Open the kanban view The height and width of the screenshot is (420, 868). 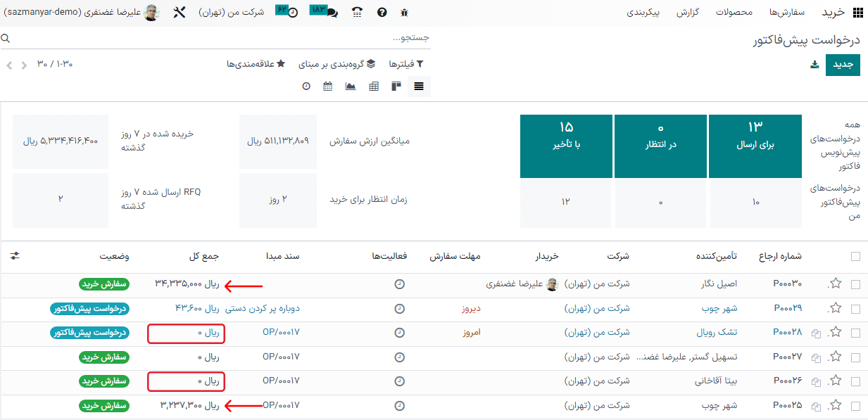396,86
